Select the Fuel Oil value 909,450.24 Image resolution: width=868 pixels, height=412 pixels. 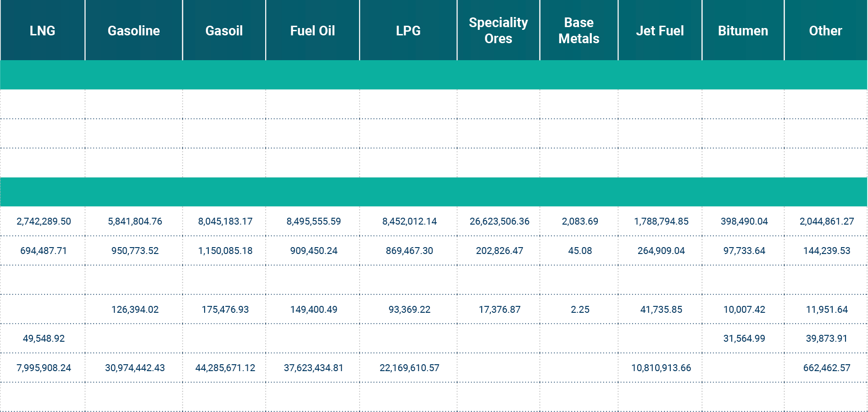tap(313, 251)
